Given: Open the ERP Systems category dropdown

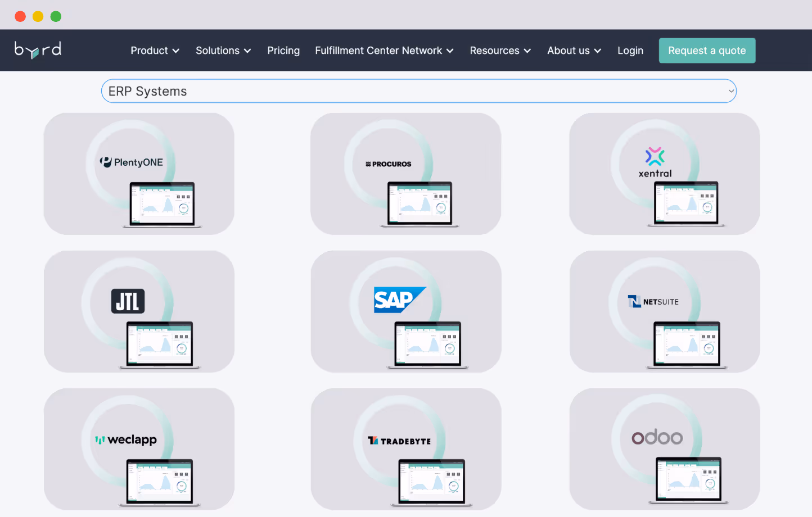Looking at the screenshot, I should 418,90.
